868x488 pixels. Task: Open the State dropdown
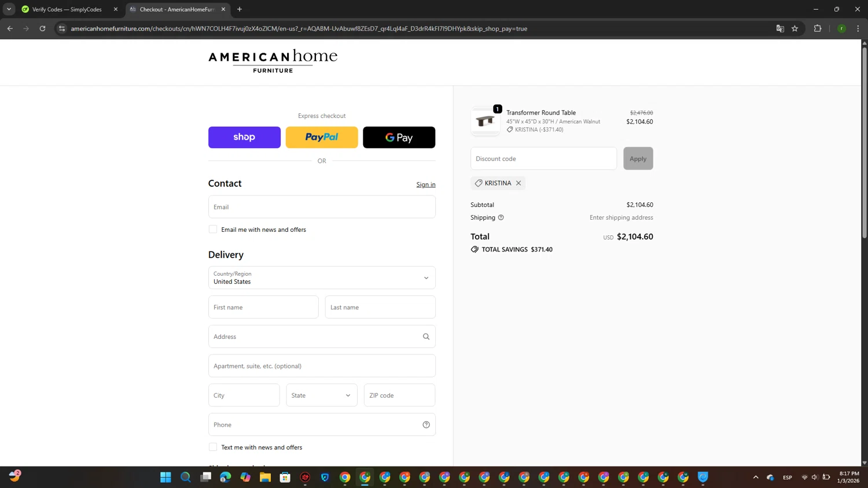[322, 395]
